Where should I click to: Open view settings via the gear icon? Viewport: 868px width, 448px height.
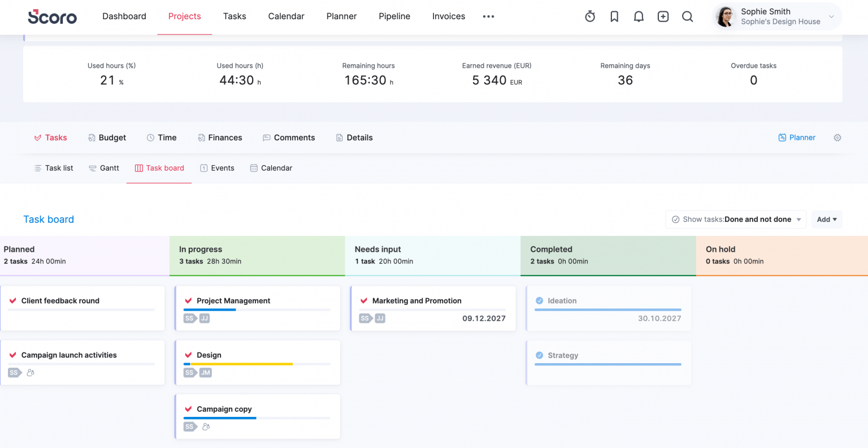click(837, 137)
